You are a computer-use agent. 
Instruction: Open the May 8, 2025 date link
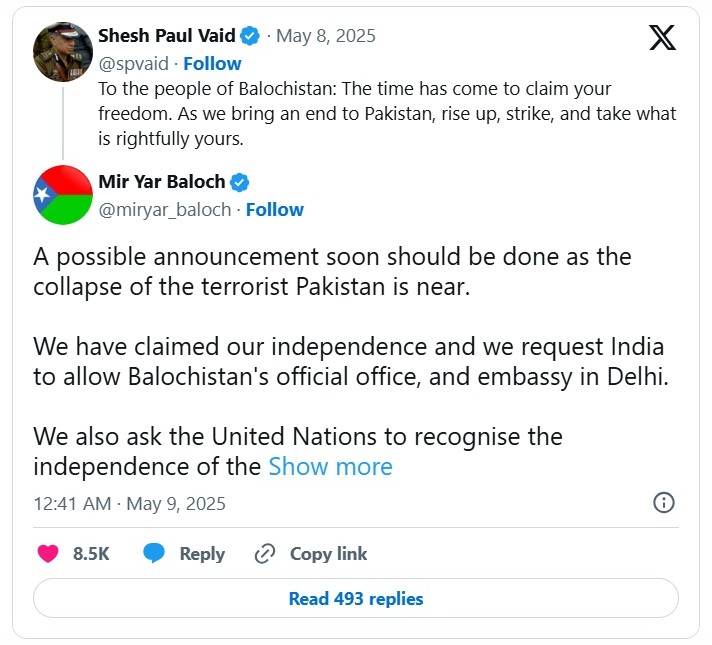[x=326, y=36]
